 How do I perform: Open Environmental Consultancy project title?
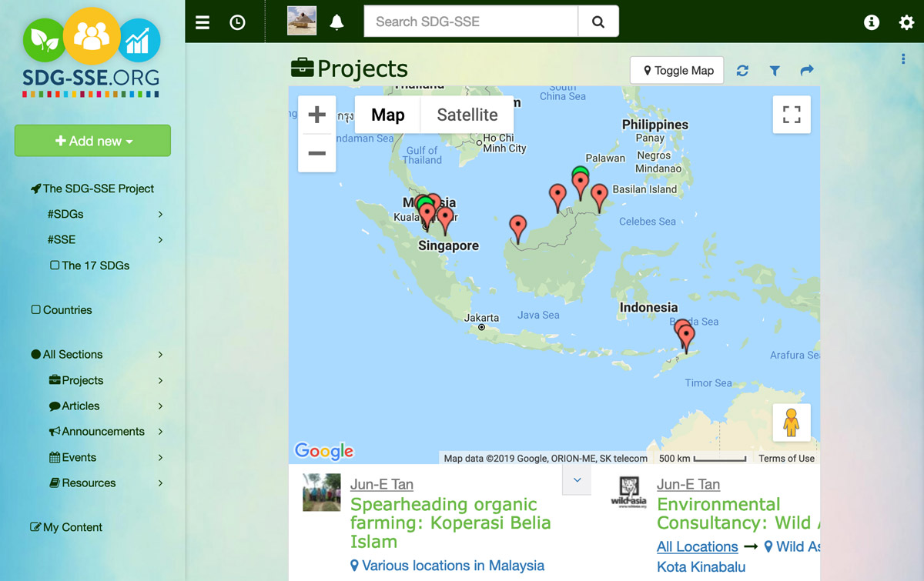point(738,514)
